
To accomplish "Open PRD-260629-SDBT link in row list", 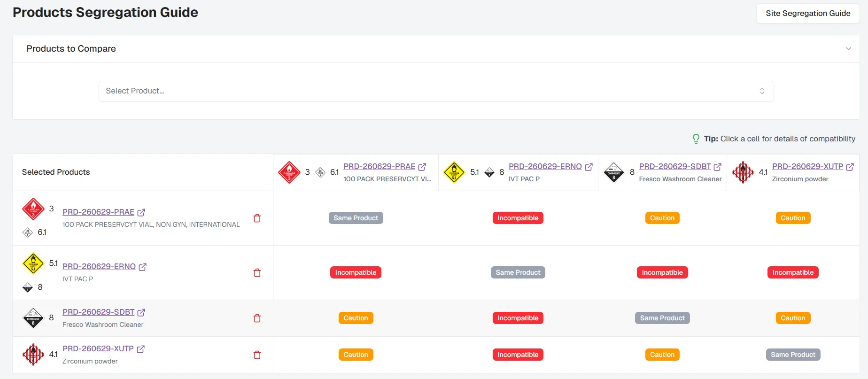I will (99, 312).
